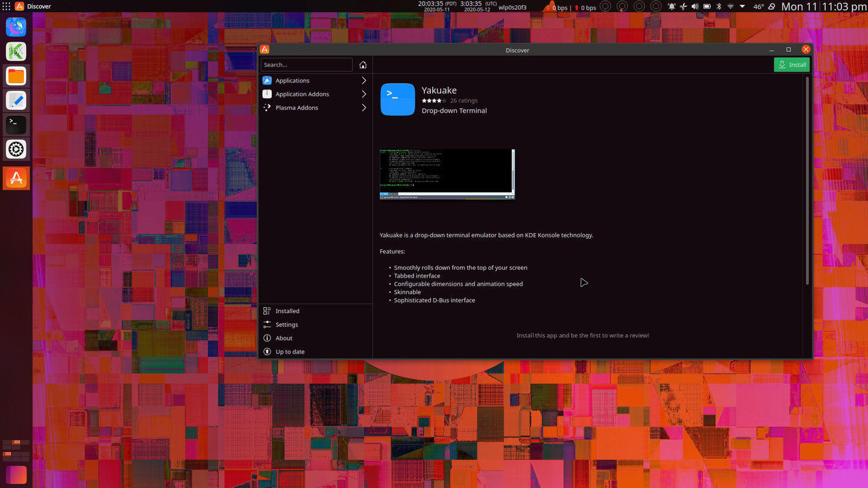
Task: Click the notifications bell tray icon
Action: pos(671,7)
